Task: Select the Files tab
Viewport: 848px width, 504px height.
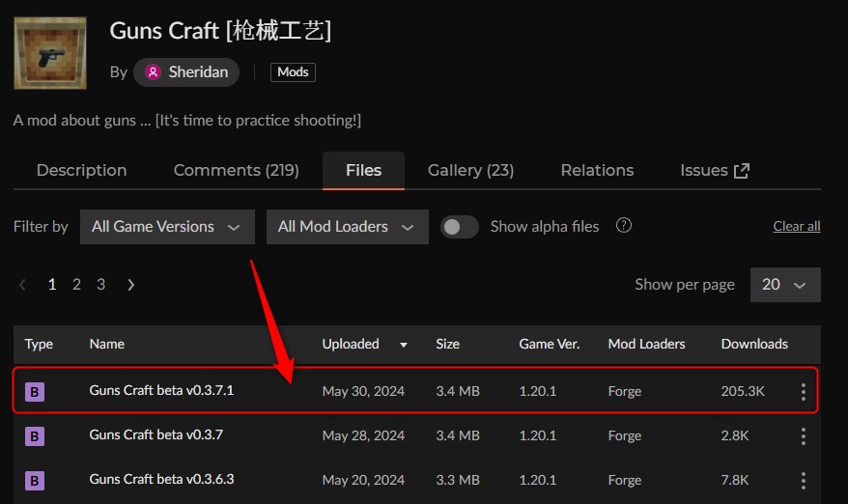Action: (x=363, y=170)
